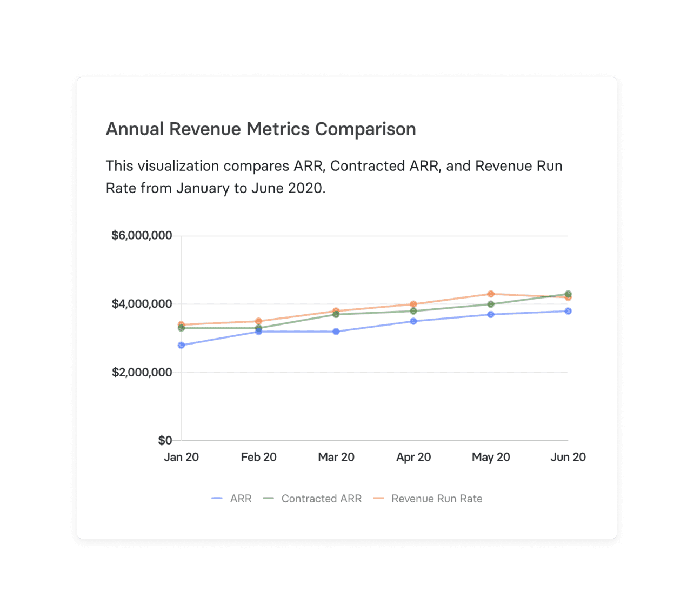Click the Mar 20 axis label
Viewport: 694px width, 616px height.
click(x=336, y=457)
